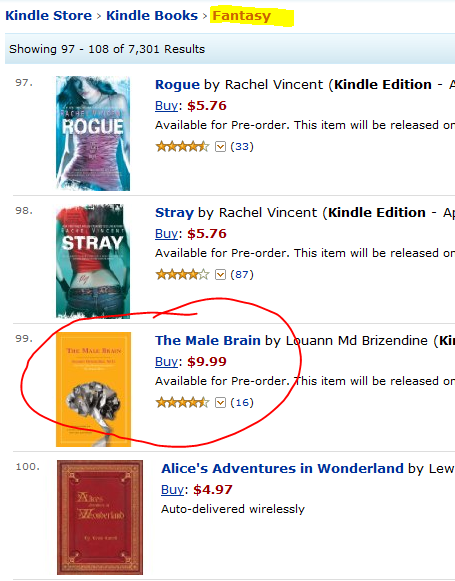Screen dimensions: 455x581
Task: Click The Male Brain cover thumbnail
Action: (x=93, y=389)
